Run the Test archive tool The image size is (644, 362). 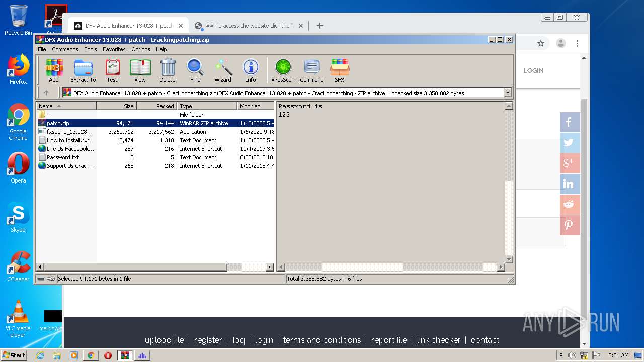pos(112,71)
